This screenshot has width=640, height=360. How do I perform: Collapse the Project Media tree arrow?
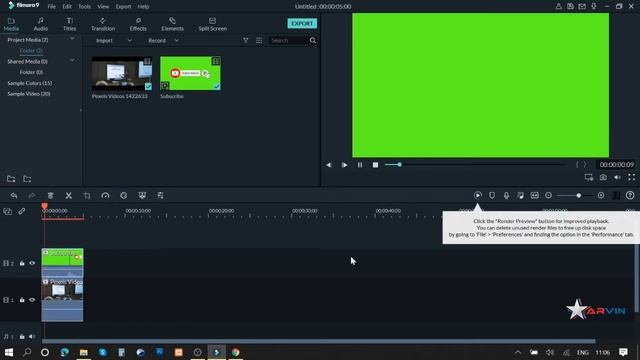(x=72, y=39)
